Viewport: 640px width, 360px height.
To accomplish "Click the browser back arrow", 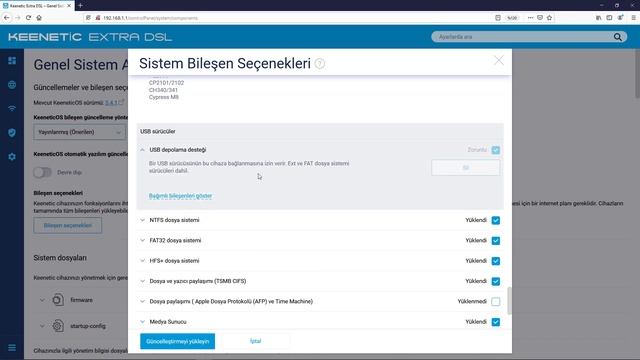I will pos(7,18).
